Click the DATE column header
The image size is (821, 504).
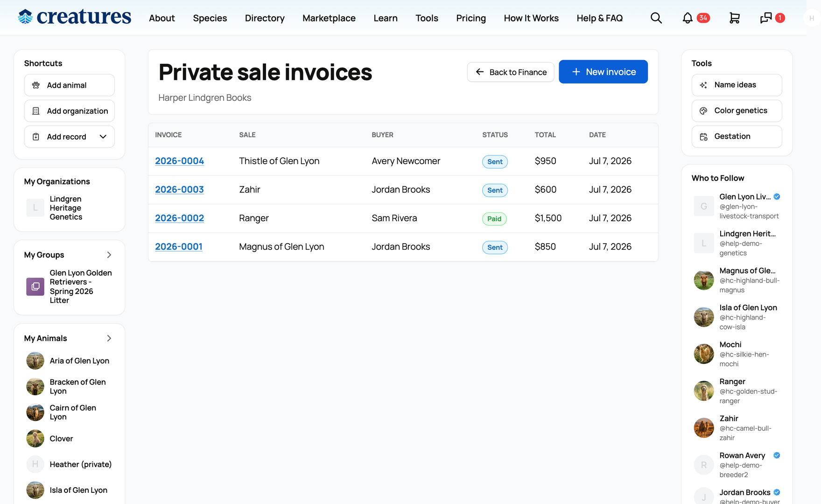(x=597, y=135)
